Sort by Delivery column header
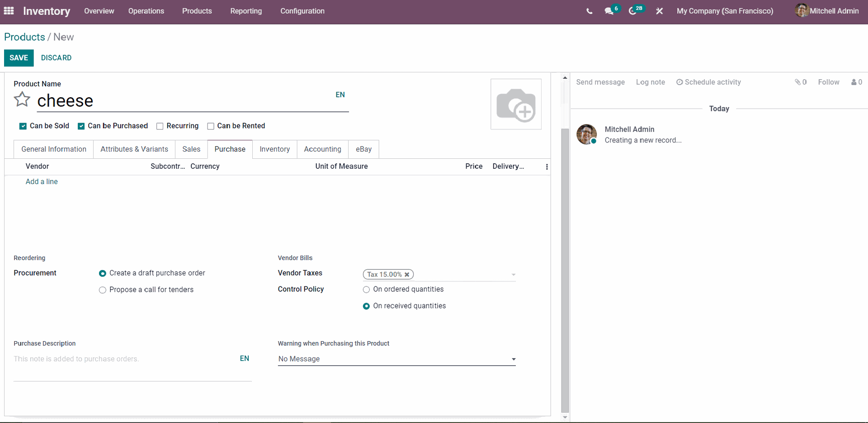The height and width of the screenshot is (423, 868). click(508, 166)
